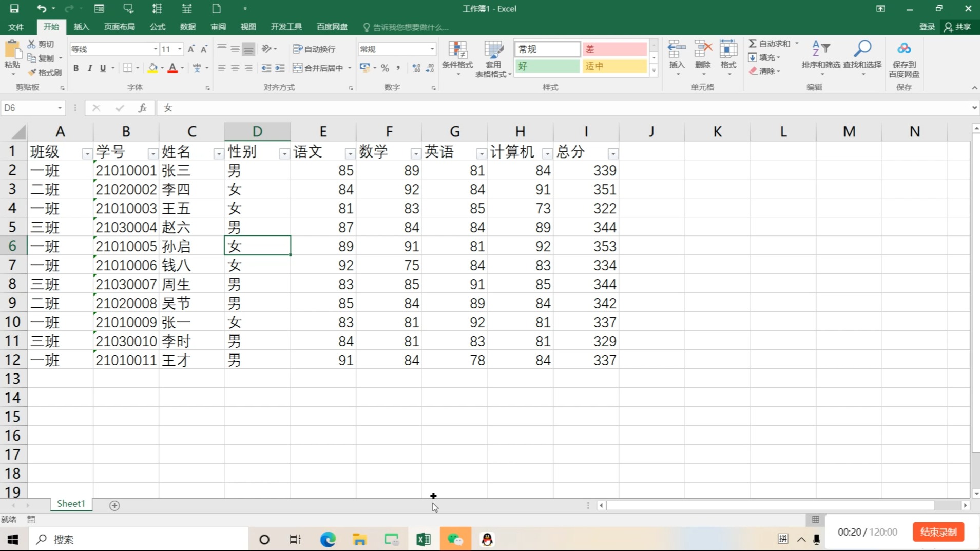Click 结束录制 to end recording
Screen dimensions: 980x551
tap(938, 532)
